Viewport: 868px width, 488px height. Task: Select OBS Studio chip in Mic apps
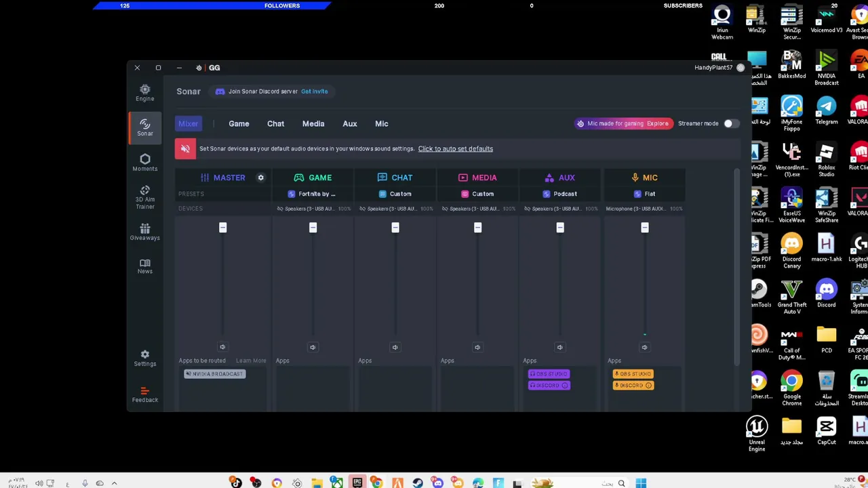point(633,374)
